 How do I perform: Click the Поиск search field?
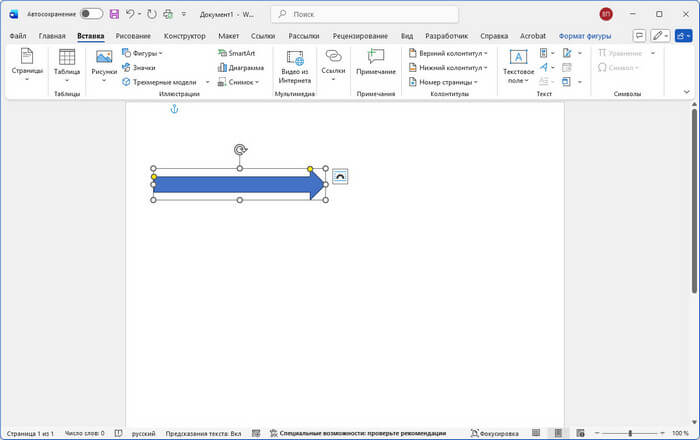pyautogui.click(x=365, y=14)
